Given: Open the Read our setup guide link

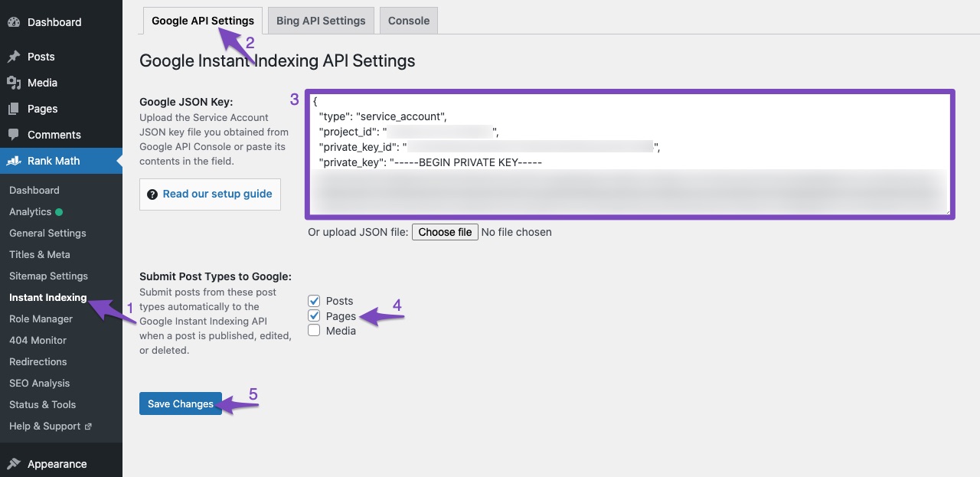Looking at the screenshot, I should coord(217,194).
